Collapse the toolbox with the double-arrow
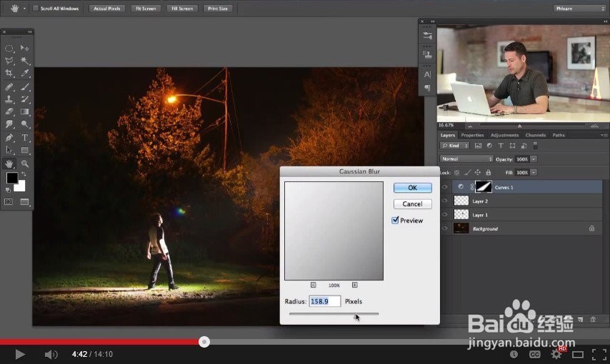Image resolution: width=610 pixels, height=364 pixels. point(29,31)
